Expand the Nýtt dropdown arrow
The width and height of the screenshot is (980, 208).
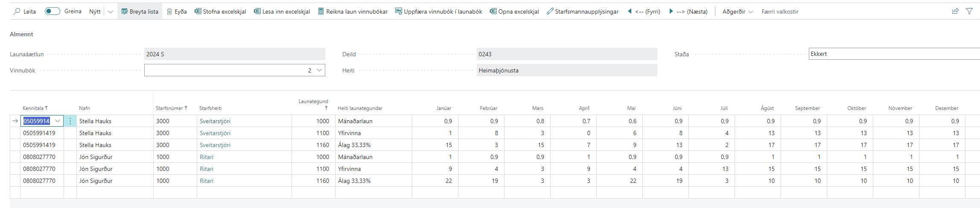111,12
